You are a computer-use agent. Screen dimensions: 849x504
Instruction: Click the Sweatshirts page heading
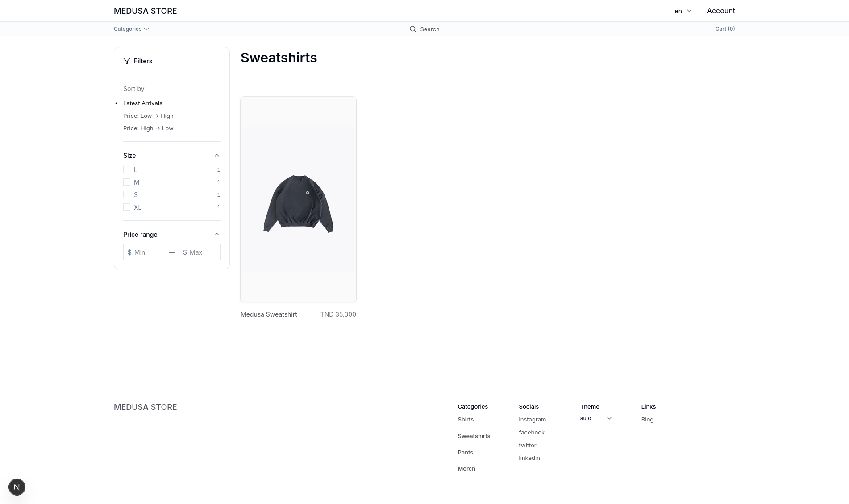279,58
